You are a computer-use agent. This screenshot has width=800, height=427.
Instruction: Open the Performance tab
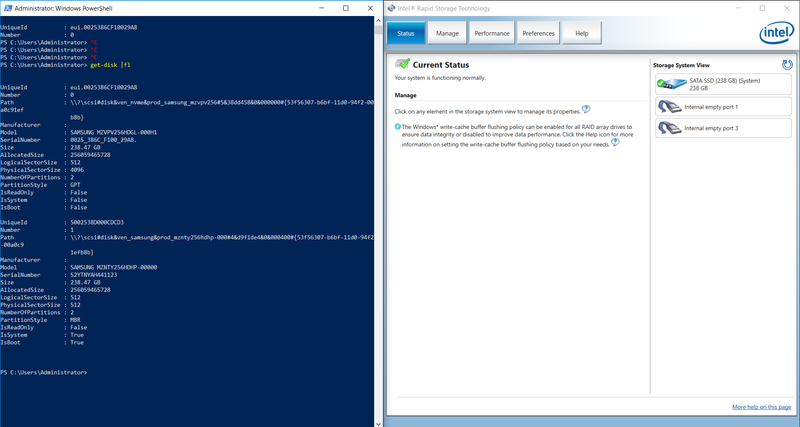coord(492,33)
